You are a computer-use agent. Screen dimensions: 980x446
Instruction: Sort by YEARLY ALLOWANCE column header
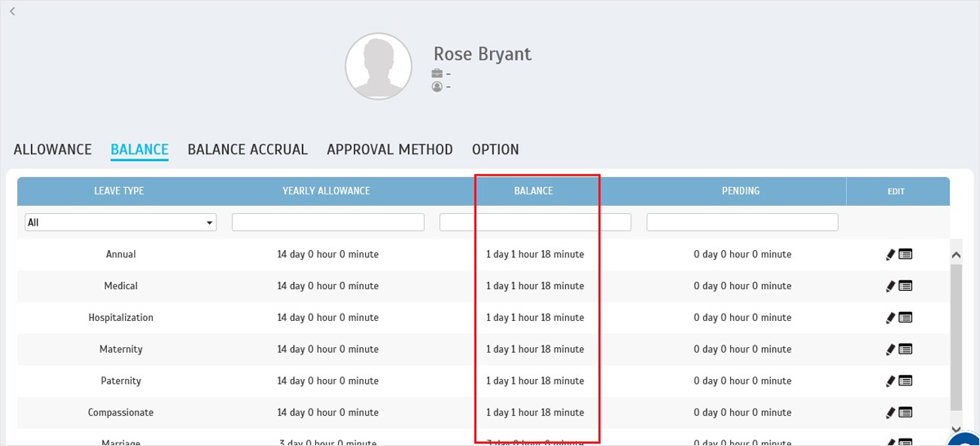pos(327,191)
